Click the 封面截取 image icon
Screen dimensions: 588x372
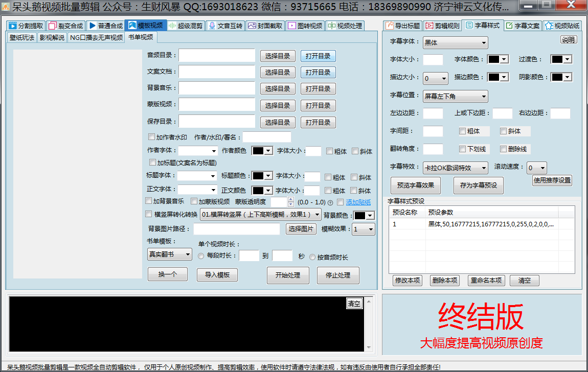click(252, 26)
